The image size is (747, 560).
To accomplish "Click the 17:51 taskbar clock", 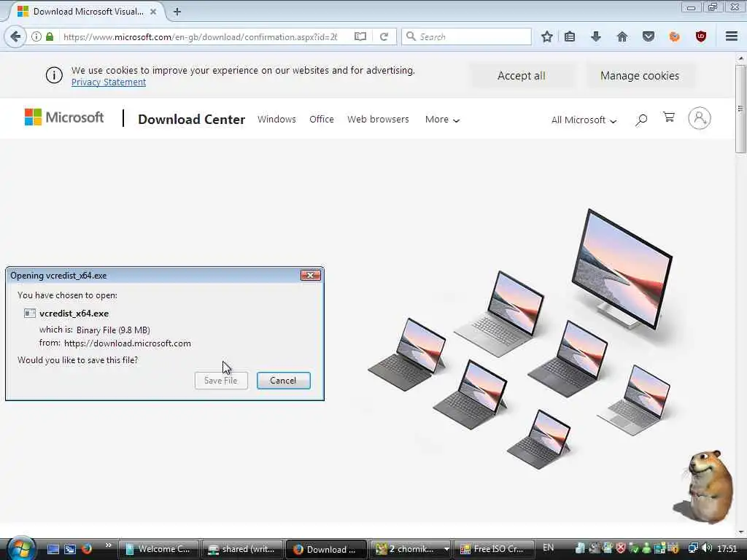I will [727, 548].
